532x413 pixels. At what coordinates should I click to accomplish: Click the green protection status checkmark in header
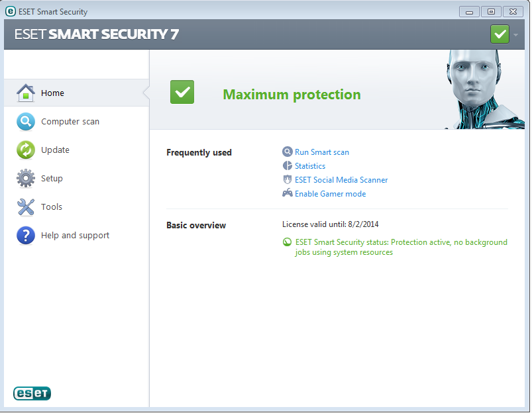500,34
